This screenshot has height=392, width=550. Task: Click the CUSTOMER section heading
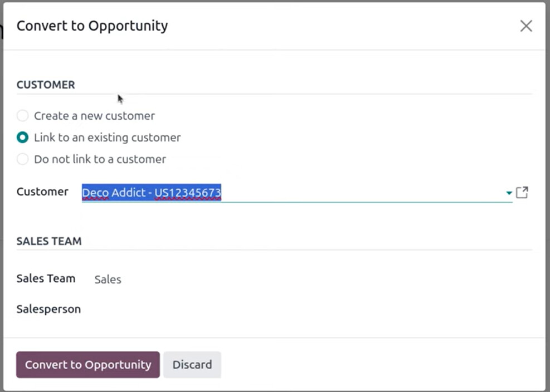[46, 85]
